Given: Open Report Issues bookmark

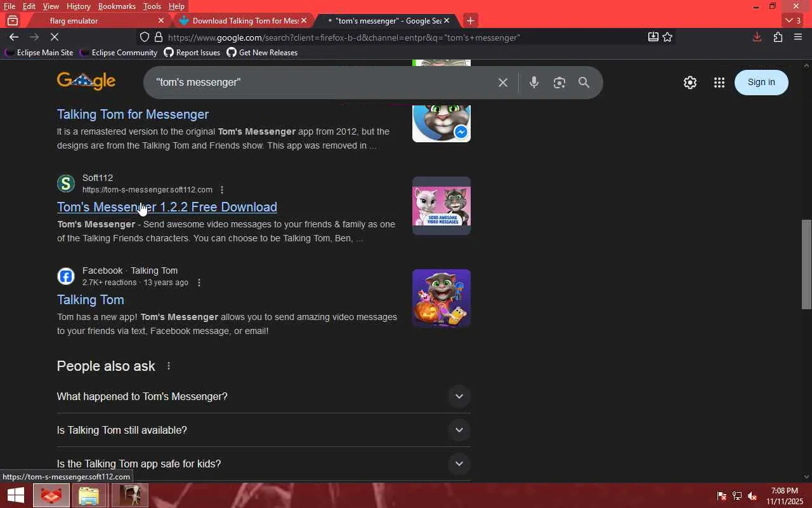Looking at the screenshot, I should [x=192, y=53].
